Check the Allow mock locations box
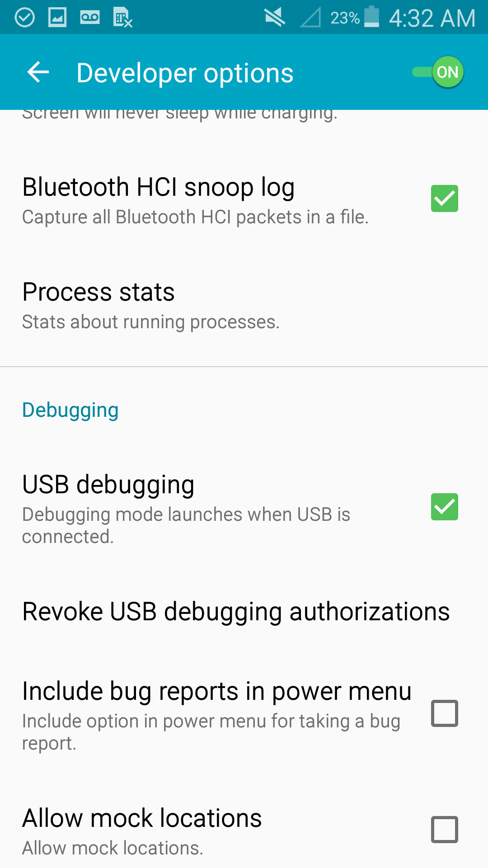Screen dimensions: 488x868 tap(444, 830)
